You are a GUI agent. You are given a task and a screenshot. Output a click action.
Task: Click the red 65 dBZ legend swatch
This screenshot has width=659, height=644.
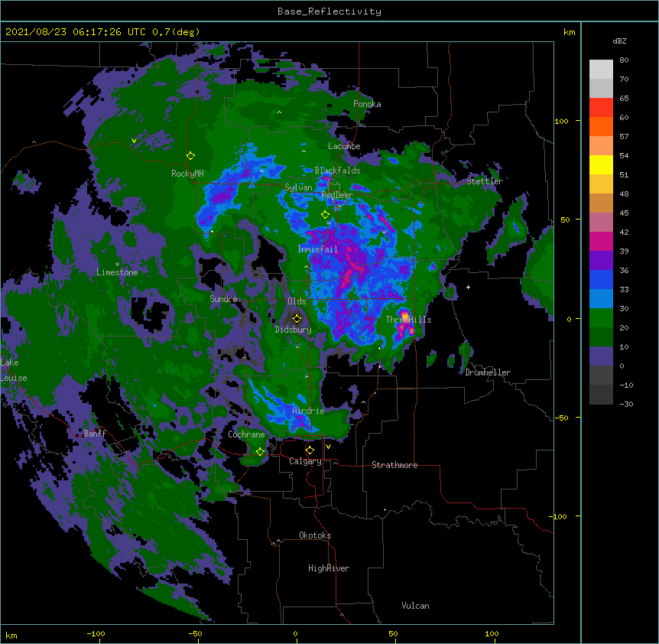(601, 108)
